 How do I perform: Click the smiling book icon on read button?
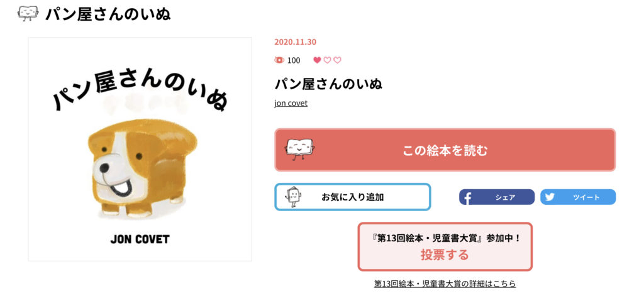click(x=300, y=149)
